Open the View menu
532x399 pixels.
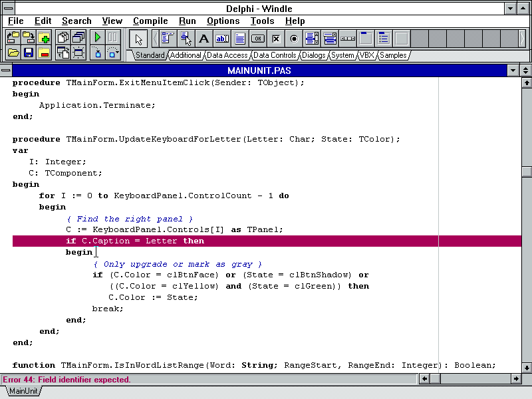click(112, 21)
